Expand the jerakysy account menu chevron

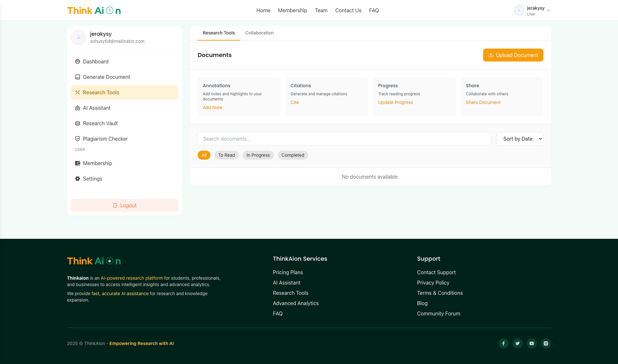[549, 10]
